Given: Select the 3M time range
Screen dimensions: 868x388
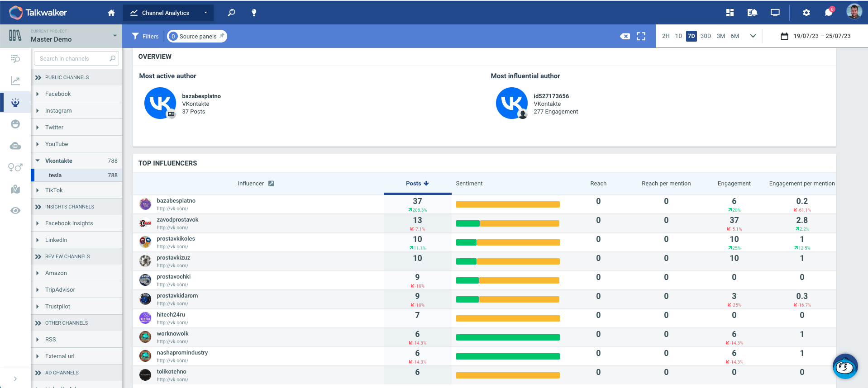Looking at the screenshot, I should coord(721,36).
